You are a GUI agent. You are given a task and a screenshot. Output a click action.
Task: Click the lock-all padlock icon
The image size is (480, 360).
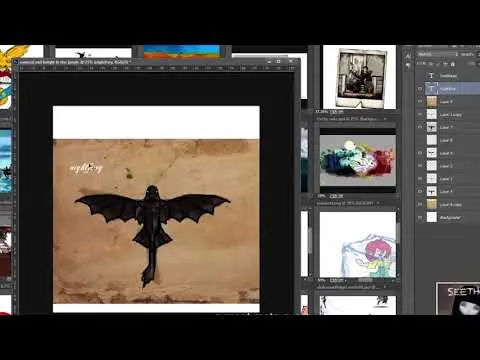click(x=453, y=64)
